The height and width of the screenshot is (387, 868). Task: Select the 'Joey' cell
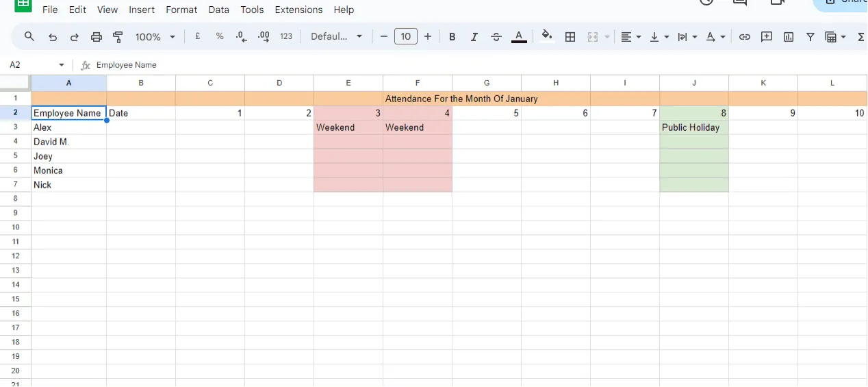pyautogui.click(x=68, y=156)
